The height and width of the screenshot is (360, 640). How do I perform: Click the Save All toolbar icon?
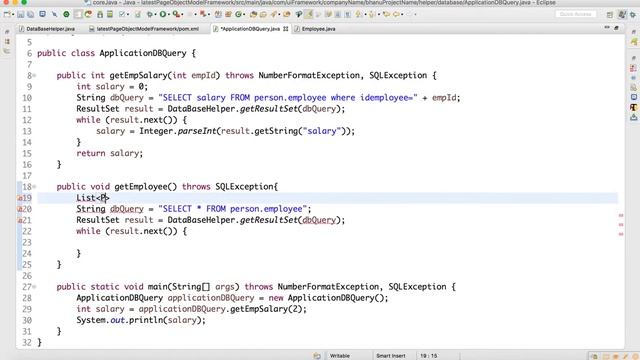click(x=31, y=14)
